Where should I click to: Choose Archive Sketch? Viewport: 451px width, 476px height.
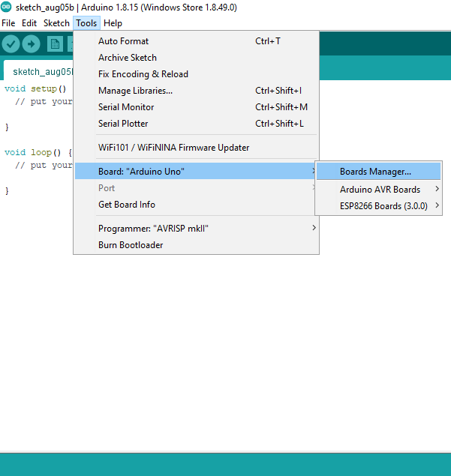pyautogui.click(x=196, y=58)
